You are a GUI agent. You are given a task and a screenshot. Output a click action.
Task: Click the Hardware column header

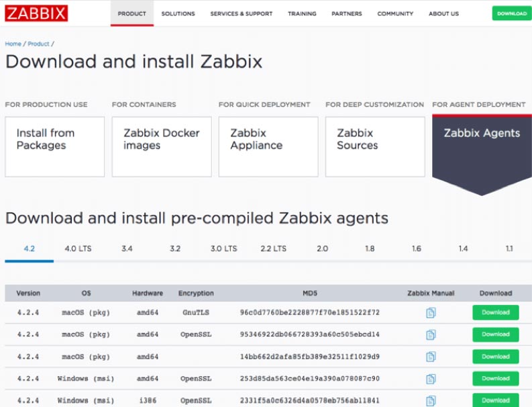[x=148, y=293]
